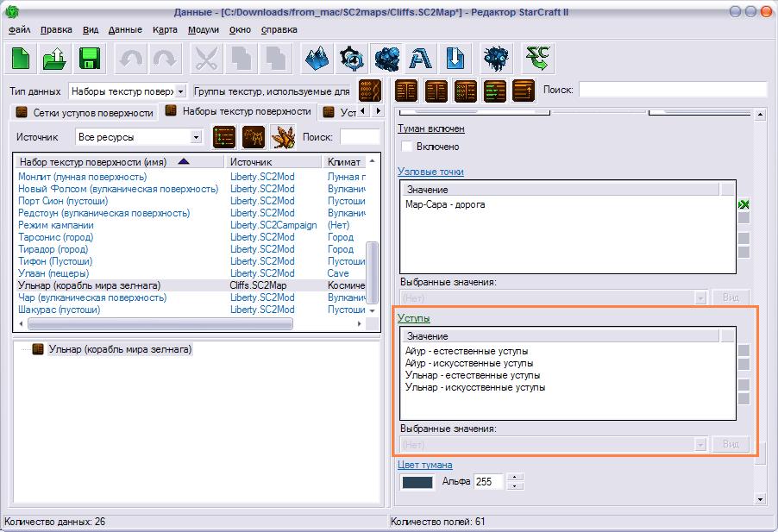This screenshot has width=778, height=532.
Task: Click the Test Document green SC icon
Action: pos(538,59)
